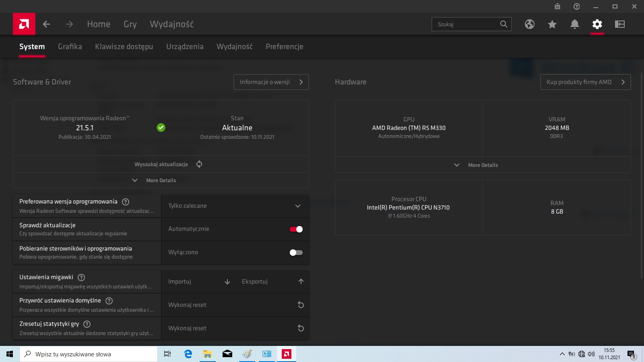644x362 pixels.
Task: Switch to Klawisze dostępu tab
Action: tap(124, 47)
